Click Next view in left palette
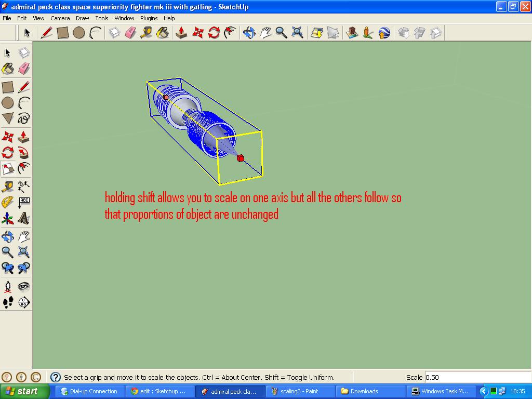Image resolution: width=532 pixels, height=399 pixels. [x=24, y=268]
